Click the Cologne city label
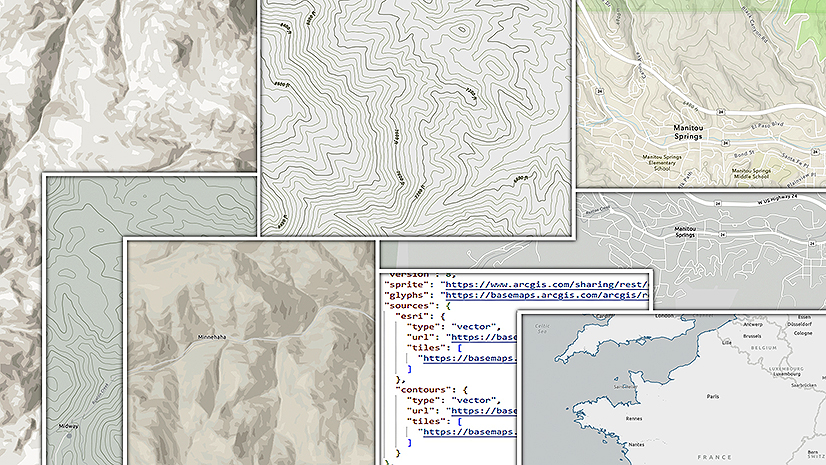826x465 pixels. 803,333
